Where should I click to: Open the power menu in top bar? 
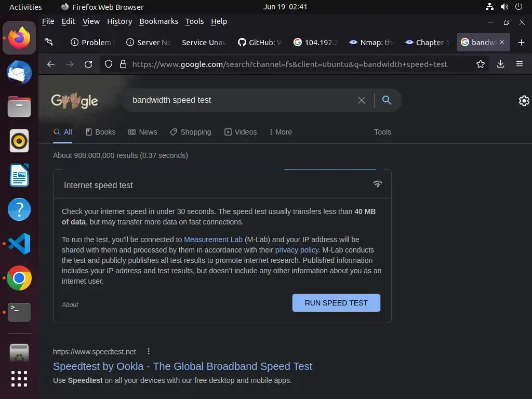click(x=519, y=7)
